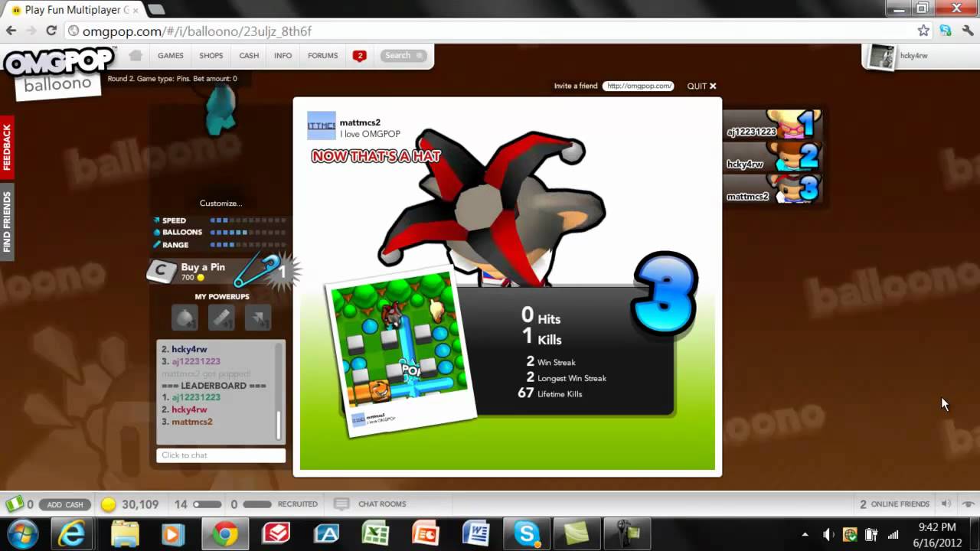
Task: Click the Search box in OMGPOP nav
Action: pos(404,56)
